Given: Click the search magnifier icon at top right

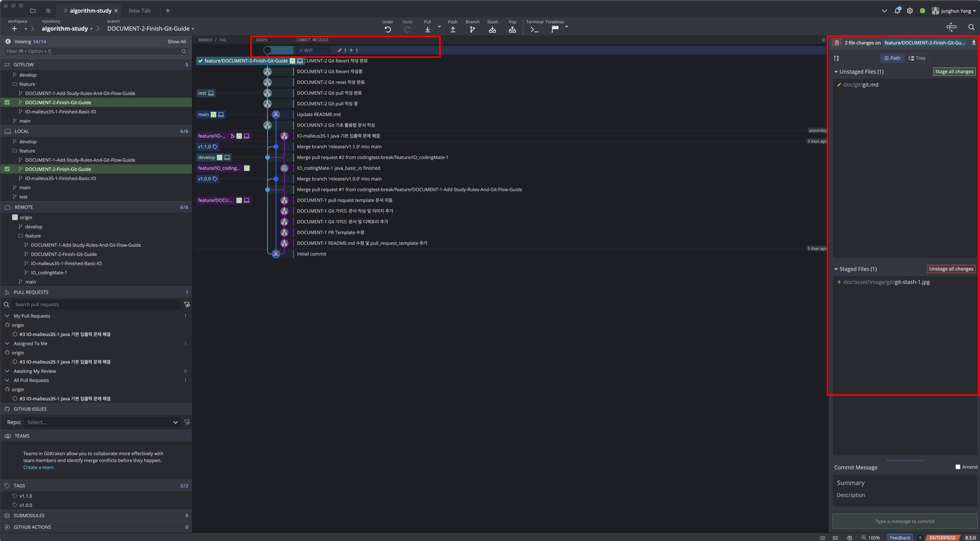Looking at the screenshot, I should click(x=971, y=27).
